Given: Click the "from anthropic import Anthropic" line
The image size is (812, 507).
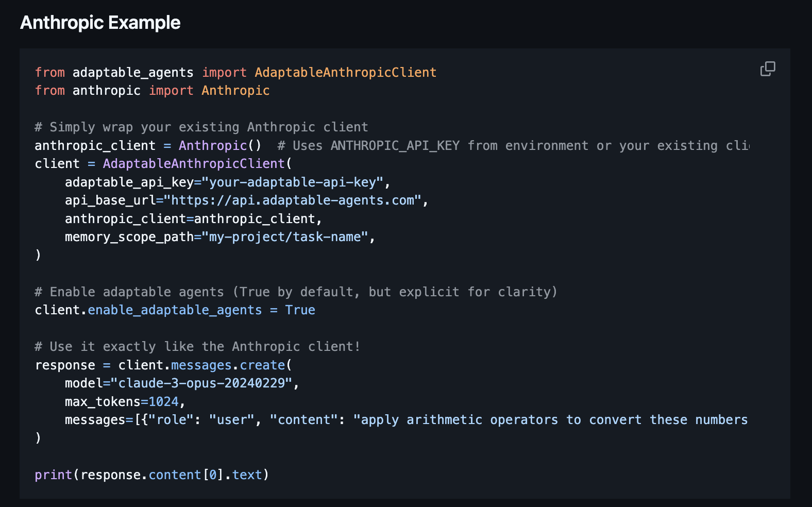Looking at the screenshot, I should [152, 90].
